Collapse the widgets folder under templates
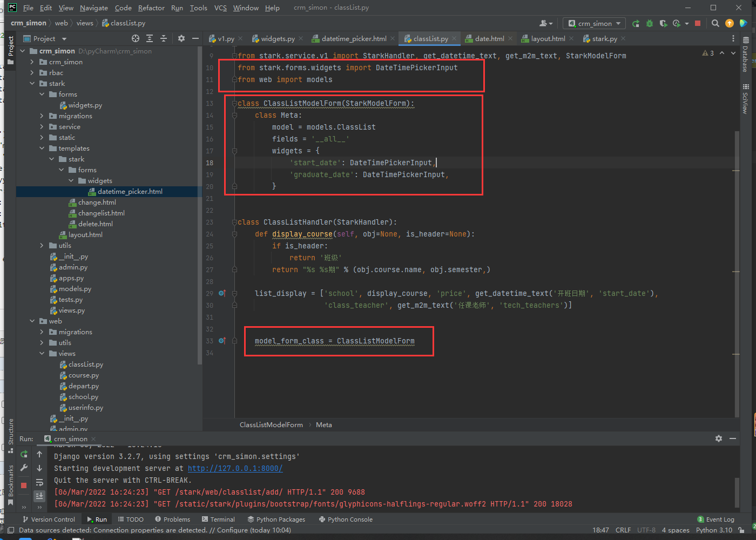This screenshot has width=756, height=540. [x=71, y=180]
